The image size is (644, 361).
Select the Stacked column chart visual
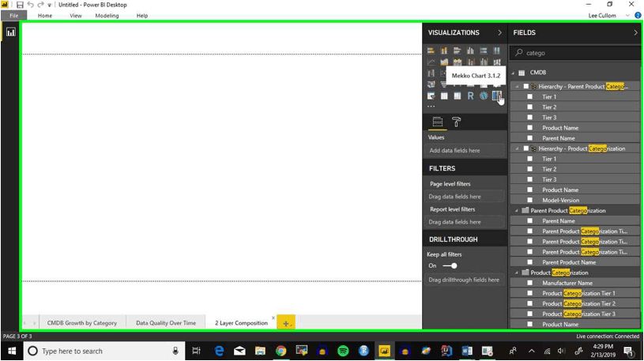444,51
